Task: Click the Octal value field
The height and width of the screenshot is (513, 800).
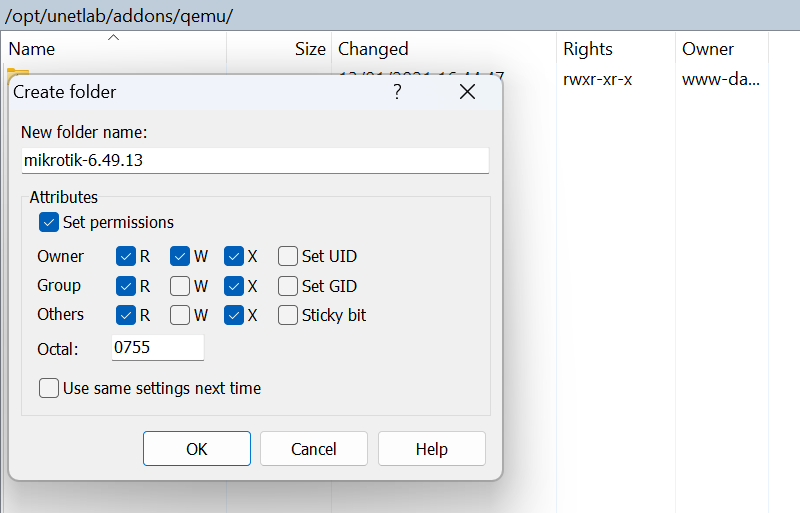Action: point(158,348)
